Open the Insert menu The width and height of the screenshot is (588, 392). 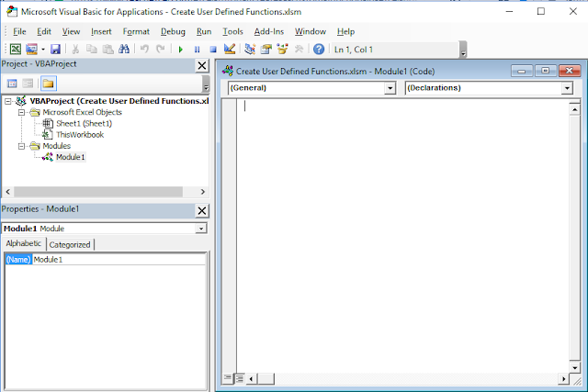(101, 31)
